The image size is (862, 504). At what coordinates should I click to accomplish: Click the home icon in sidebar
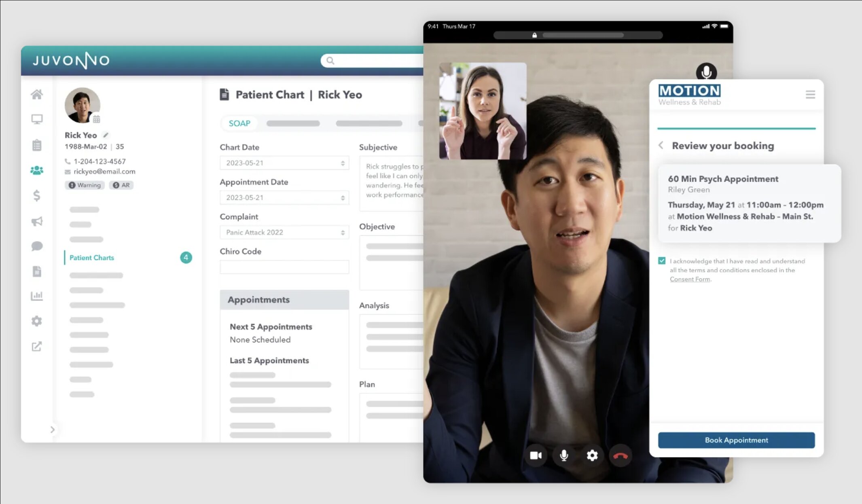click(x=37, y=94)
